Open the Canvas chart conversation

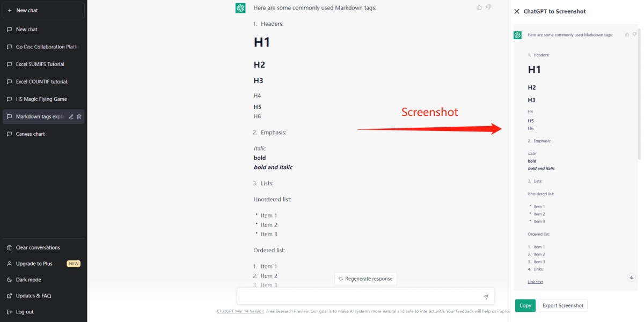pyautogui.click(x=43, y=134)
